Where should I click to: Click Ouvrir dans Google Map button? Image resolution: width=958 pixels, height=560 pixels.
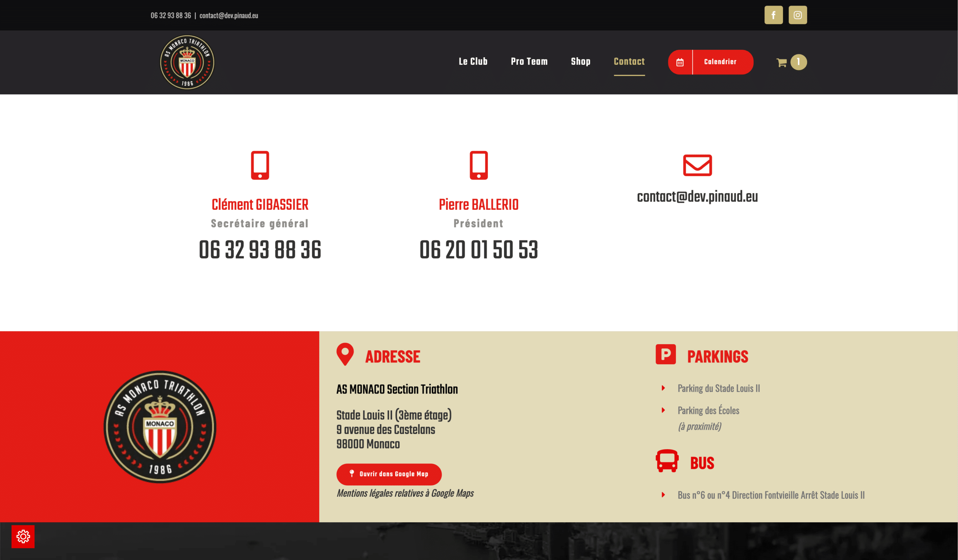pyautogui.click(x=389, y=474)
